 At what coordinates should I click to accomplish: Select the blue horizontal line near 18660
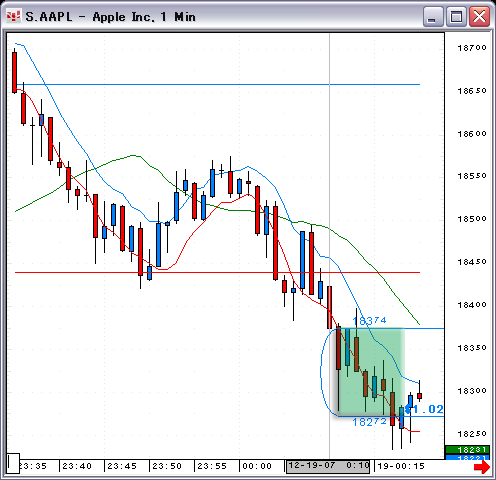(217, 84)
